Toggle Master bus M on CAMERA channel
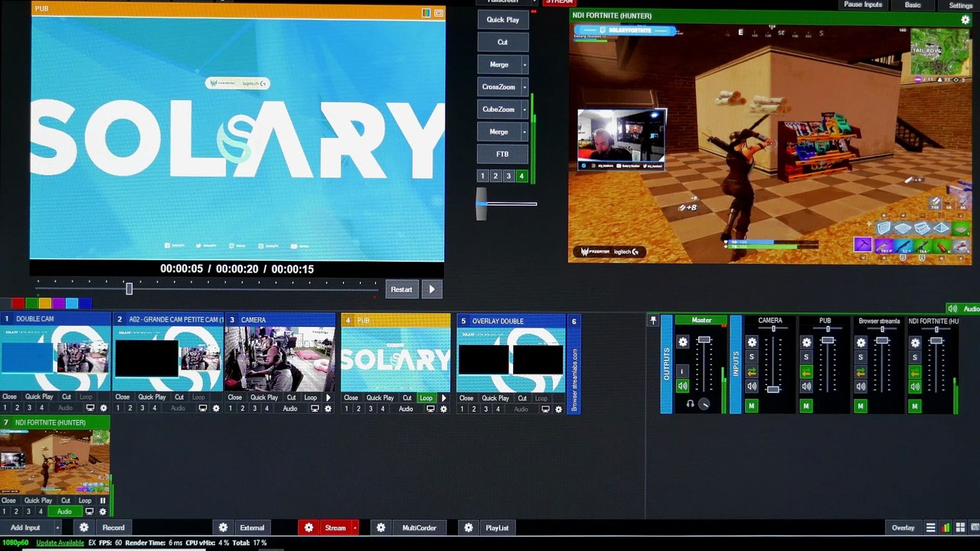The image size is (980, 551). coord(752,406)
